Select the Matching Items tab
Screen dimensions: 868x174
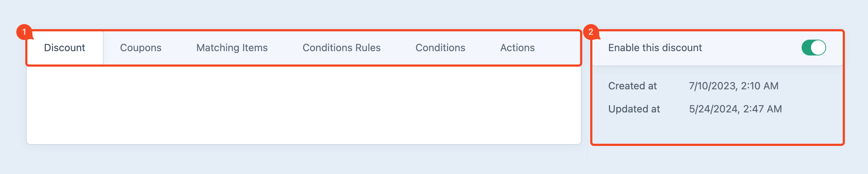click(x=232, y=48)
